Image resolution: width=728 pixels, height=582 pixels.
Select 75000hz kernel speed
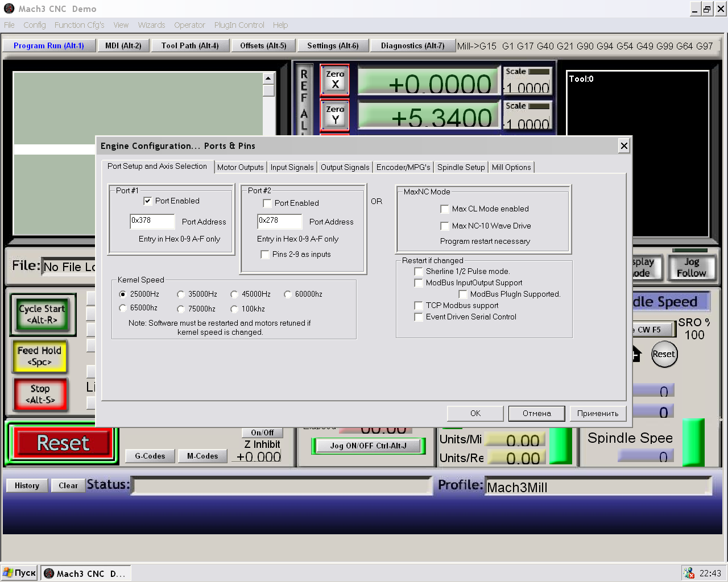coord(181,309)
